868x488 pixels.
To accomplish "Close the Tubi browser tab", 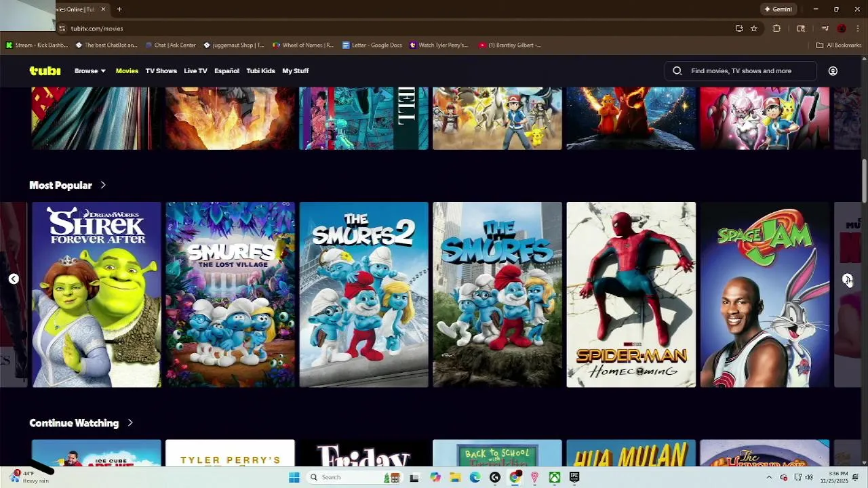I will 103,9.
